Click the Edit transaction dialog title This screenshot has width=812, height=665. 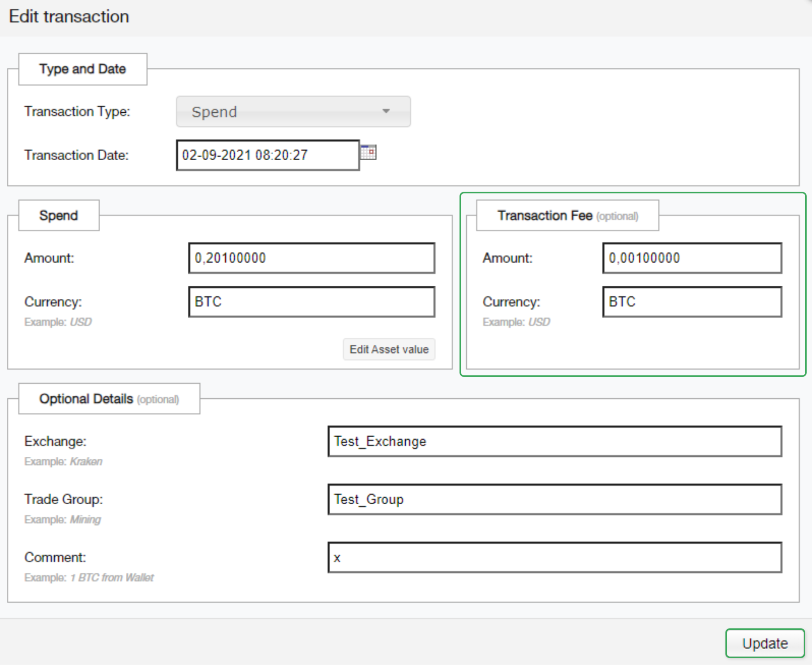pyautogui.click(x=69, y=17)
